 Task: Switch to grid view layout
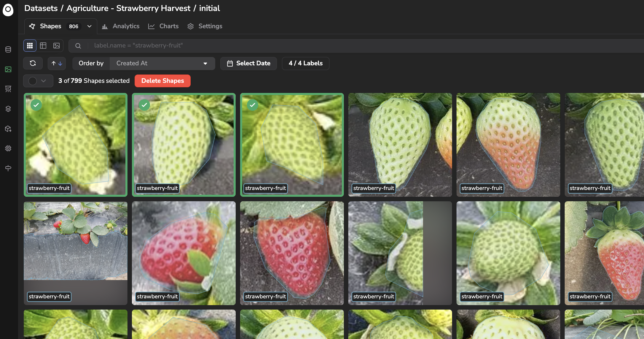30,45
